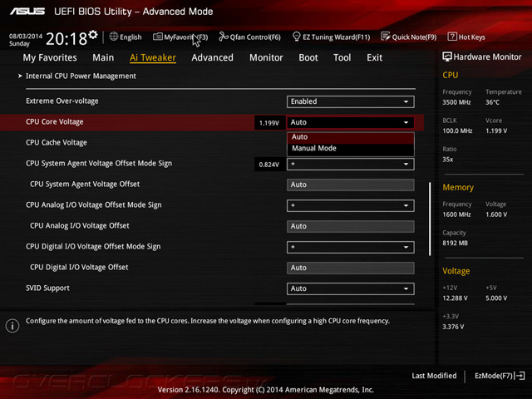Click the 3.376 V reading
The height and width of the screenshot is (399, 532).
pos(453,327)
